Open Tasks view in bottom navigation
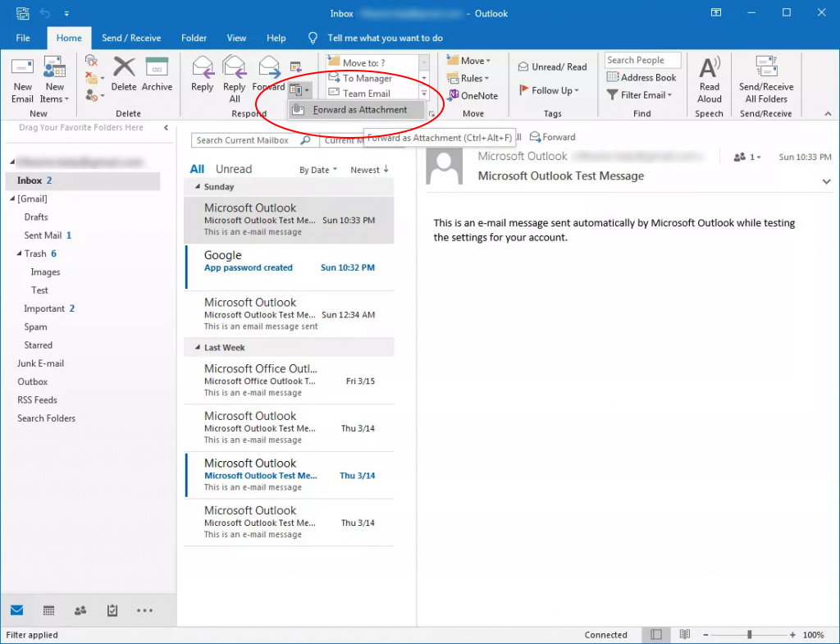The height and width of the screenshot is (644, 840). tap(112, 610)
